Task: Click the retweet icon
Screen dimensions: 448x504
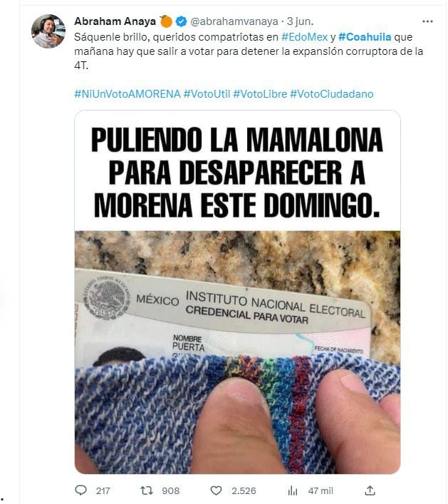Action: (147, 490)
